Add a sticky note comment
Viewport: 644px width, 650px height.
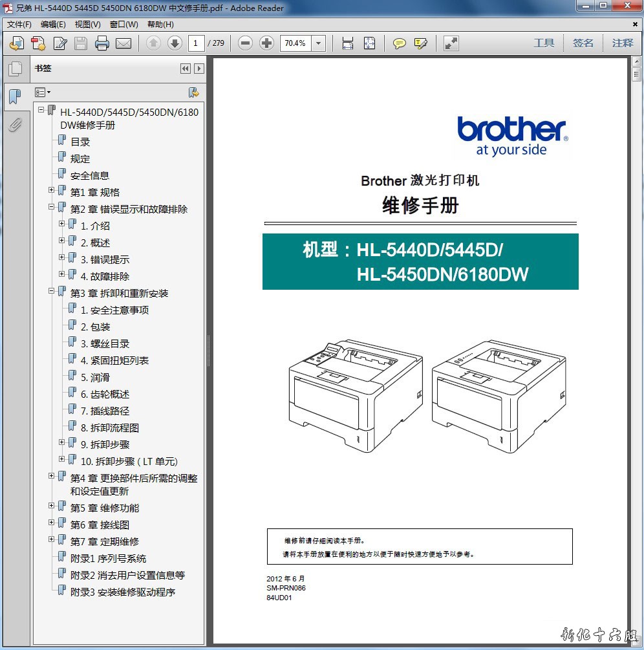click(x=400, y=43)
